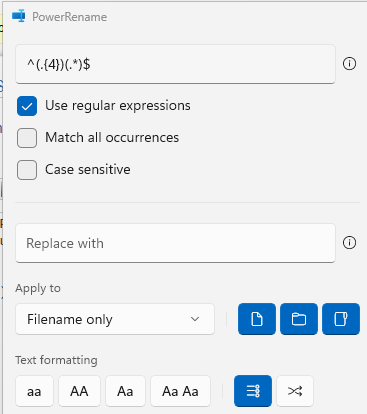Click the PowerRename window title
This screenshot has height=414, width=367.
pos(70,17)
